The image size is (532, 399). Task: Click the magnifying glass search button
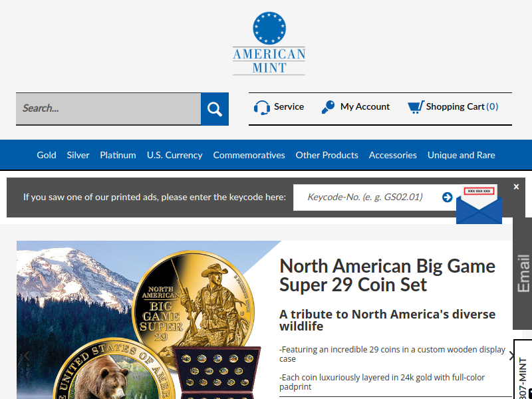point(214,109)
